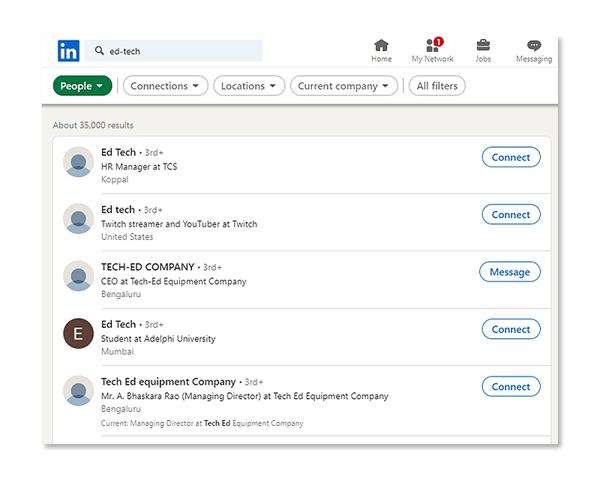Click the search field containing ed-tech
The image size is (600, 477).
[173, 51]
